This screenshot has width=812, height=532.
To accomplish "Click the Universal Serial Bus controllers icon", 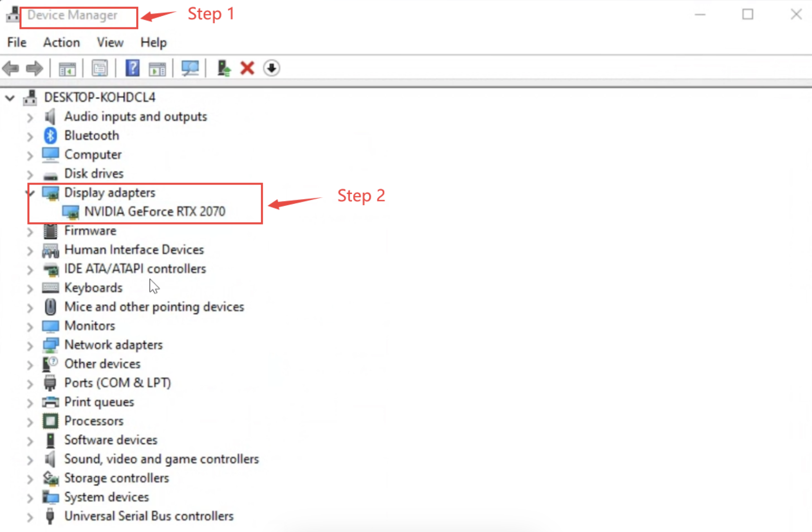I will [50, 516].
